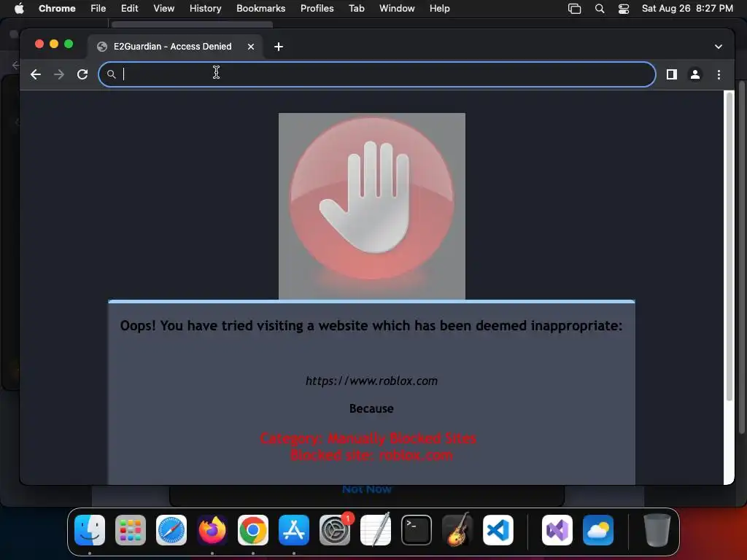Open Chrome's three-dot menu
The width and height of the screenshot is (747, 560).
click(719, 74)
